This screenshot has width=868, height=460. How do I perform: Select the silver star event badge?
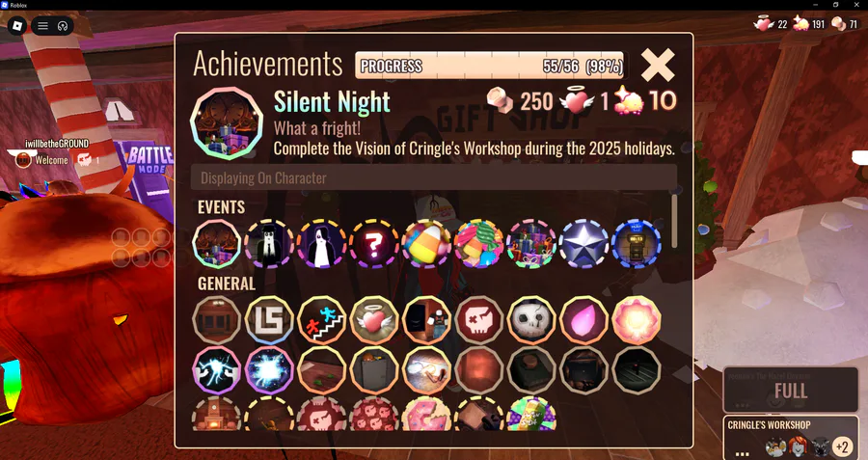pyautogui.click(x=583, y=244)
